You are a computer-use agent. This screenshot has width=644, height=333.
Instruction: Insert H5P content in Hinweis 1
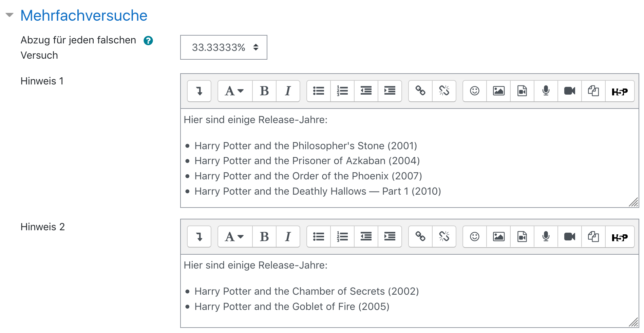(x=619, y=91)
